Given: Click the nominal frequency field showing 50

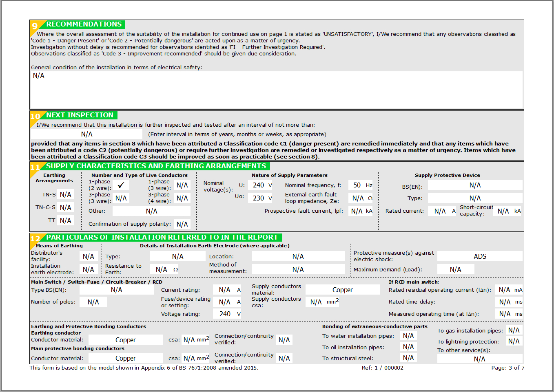Looking at the screenshot, I should [357, 185].
